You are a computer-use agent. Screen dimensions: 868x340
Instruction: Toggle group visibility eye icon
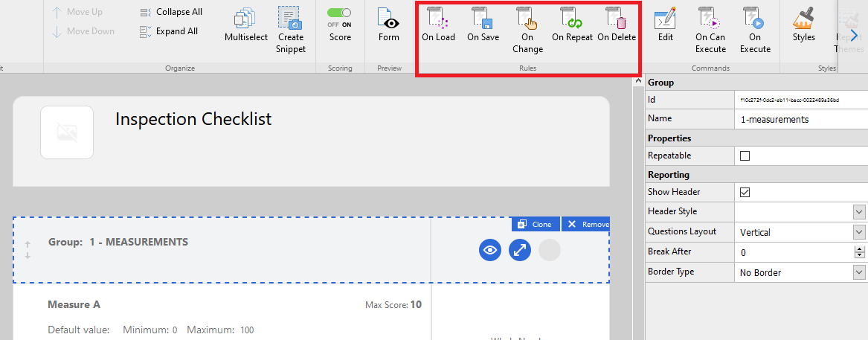click(489, 251)
